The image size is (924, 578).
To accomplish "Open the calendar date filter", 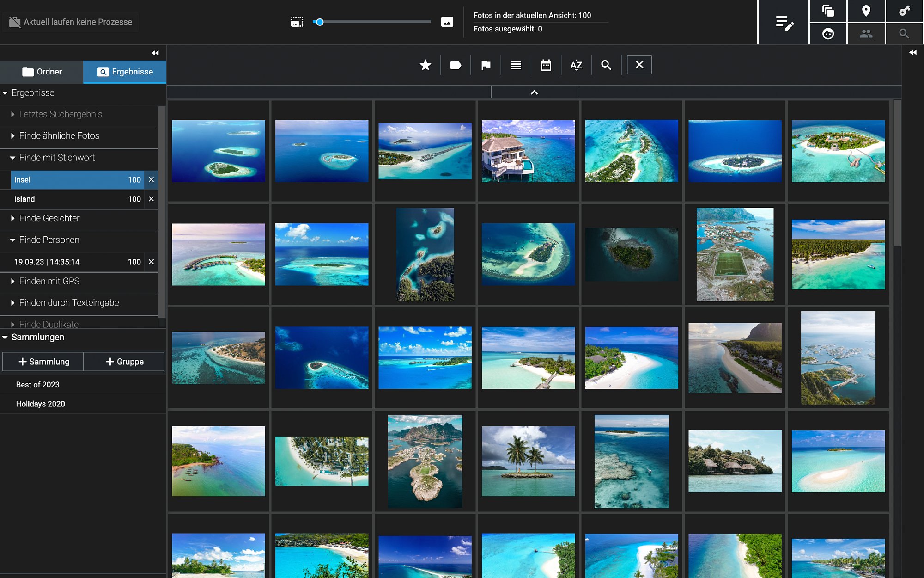I will 546,65.
